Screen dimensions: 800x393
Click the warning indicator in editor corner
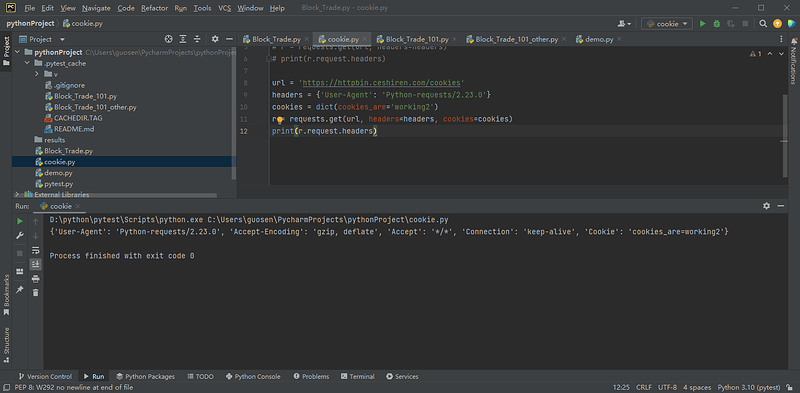(756, 54)
